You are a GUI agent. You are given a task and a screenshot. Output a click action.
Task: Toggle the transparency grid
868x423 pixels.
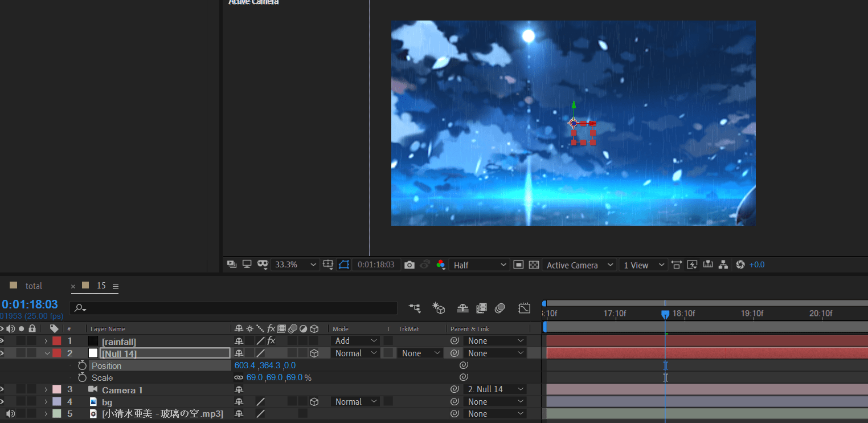(x=534, y=265)
